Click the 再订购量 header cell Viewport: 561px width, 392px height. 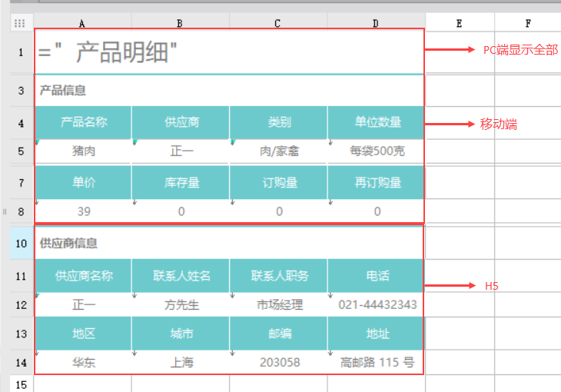click(376, 183)
